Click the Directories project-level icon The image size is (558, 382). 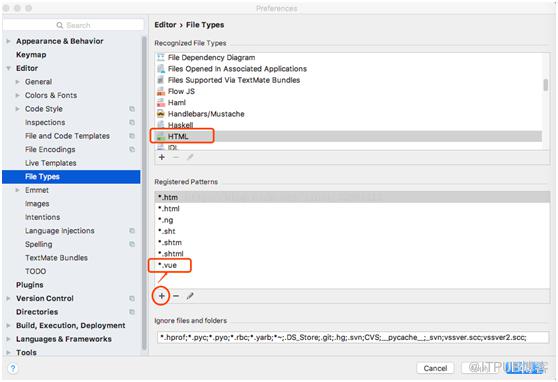pyautogui.click(x=132, y=312)
